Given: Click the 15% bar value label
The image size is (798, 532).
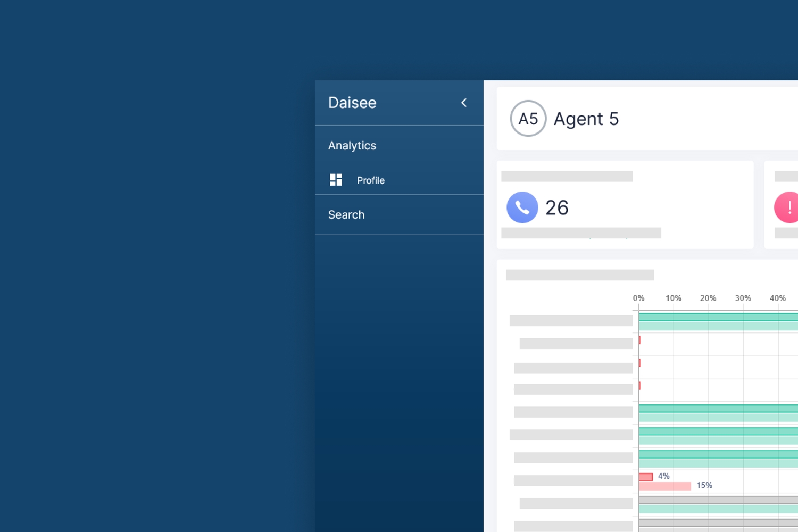Looking at the screenshot, I should (704, 485).
